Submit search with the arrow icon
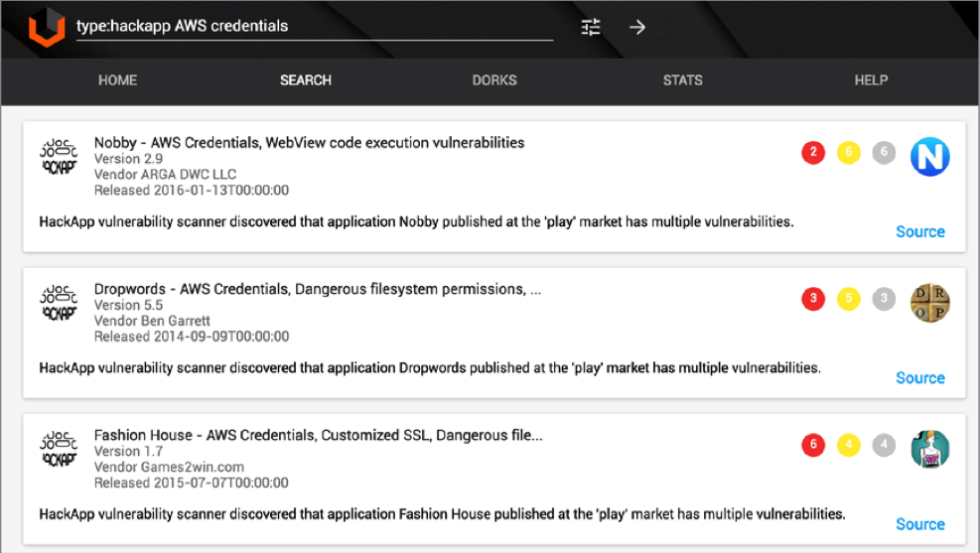Image resolution: width=980 pixels, height=553 pixels. tap(637, 27)
